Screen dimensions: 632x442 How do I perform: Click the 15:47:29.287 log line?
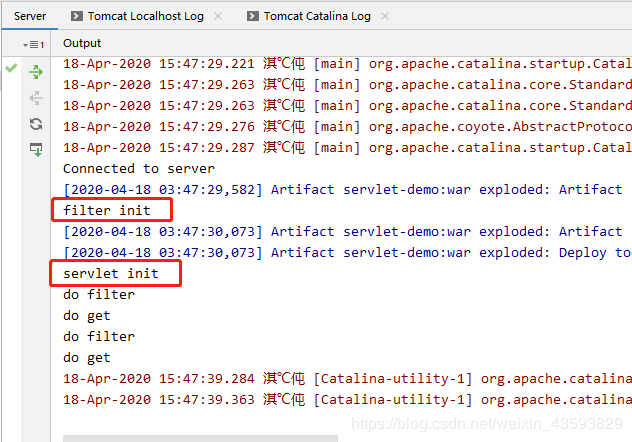(347, 147)
